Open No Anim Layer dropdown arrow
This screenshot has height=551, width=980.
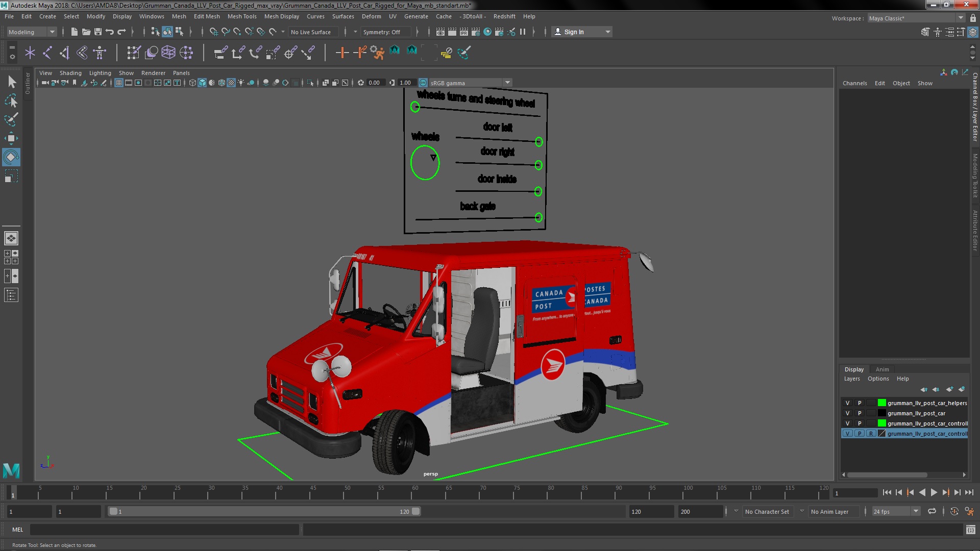802,511
